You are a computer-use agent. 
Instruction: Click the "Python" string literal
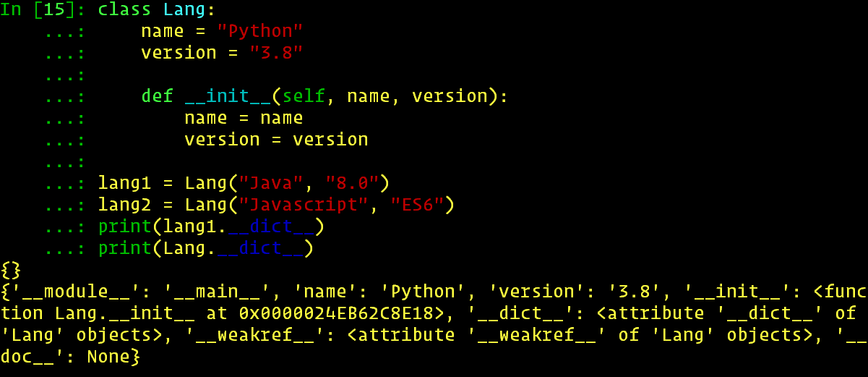[260, 31]
